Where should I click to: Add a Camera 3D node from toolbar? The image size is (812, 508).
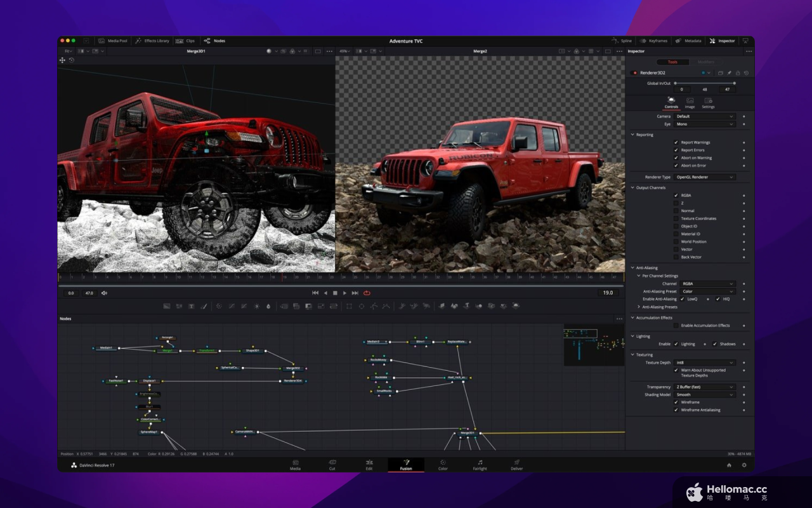(492, 306)
